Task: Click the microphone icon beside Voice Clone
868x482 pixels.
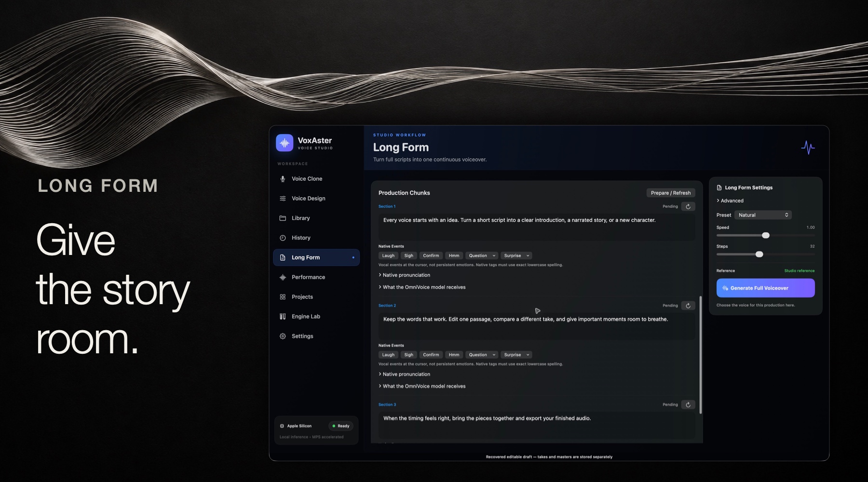Action: [283, 179]
